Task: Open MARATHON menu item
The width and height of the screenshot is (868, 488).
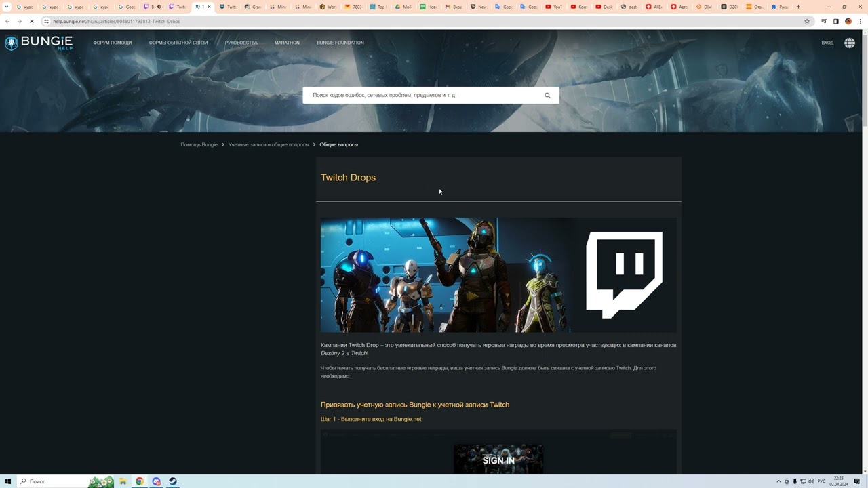Action: tap(287, 43)
